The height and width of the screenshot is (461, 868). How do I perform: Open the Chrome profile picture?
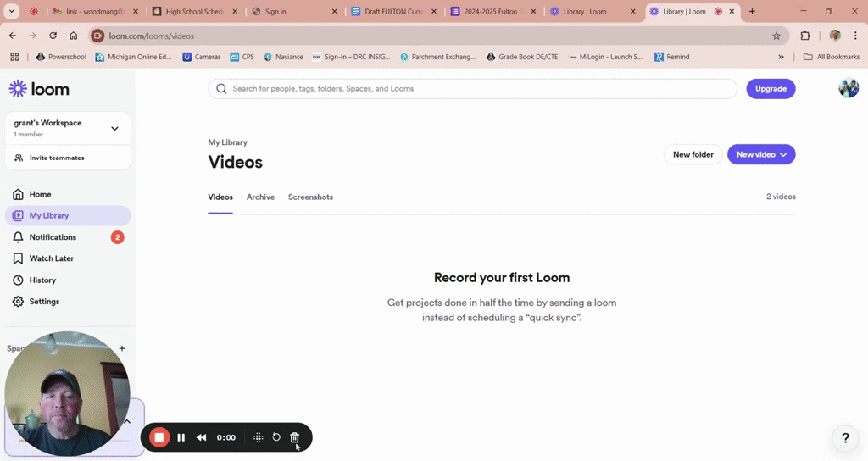[x=835, y=36]
